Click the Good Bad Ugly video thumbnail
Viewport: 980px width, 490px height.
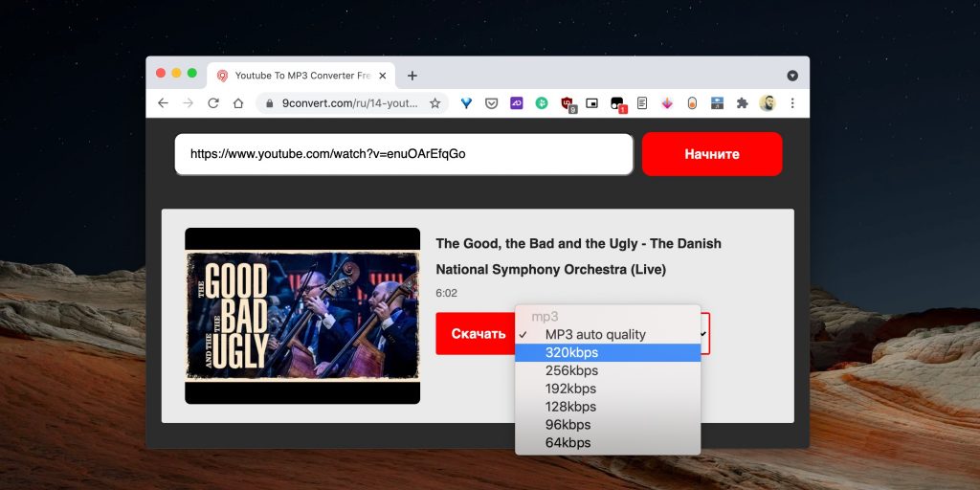[x=302, y=316]
